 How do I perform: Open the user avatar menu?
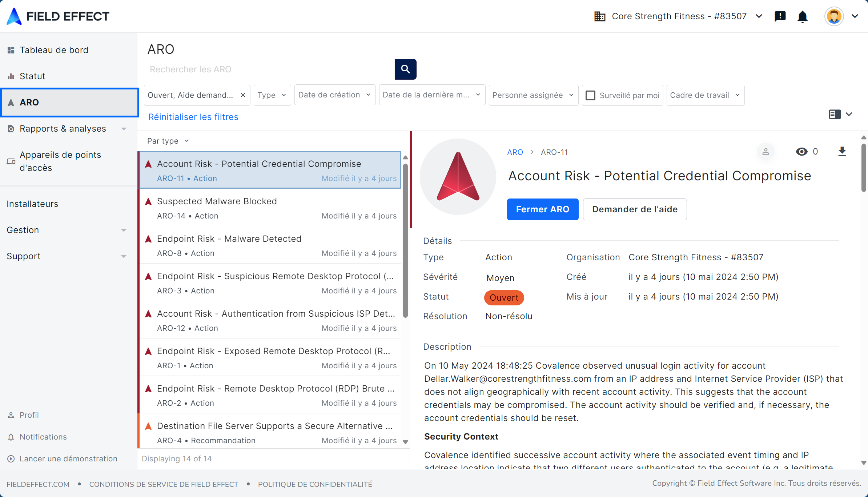click(834, 16)
